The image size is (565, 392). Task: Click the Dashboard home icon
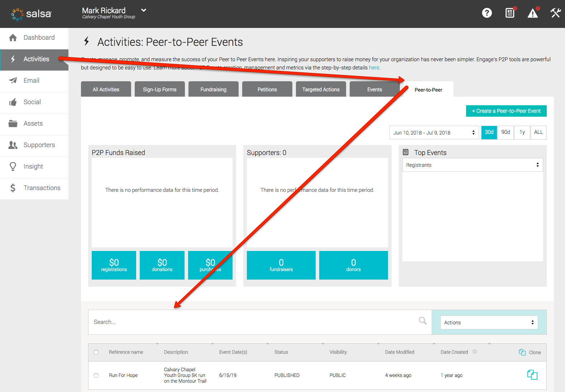coord(13,38)
